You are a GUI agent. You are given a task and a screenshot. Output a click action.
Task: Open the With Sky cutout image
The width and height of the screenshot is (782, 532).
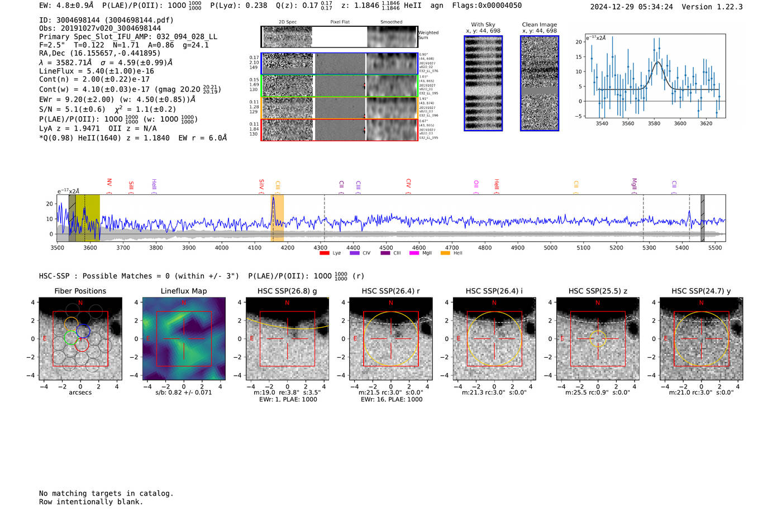pos(483,83)
